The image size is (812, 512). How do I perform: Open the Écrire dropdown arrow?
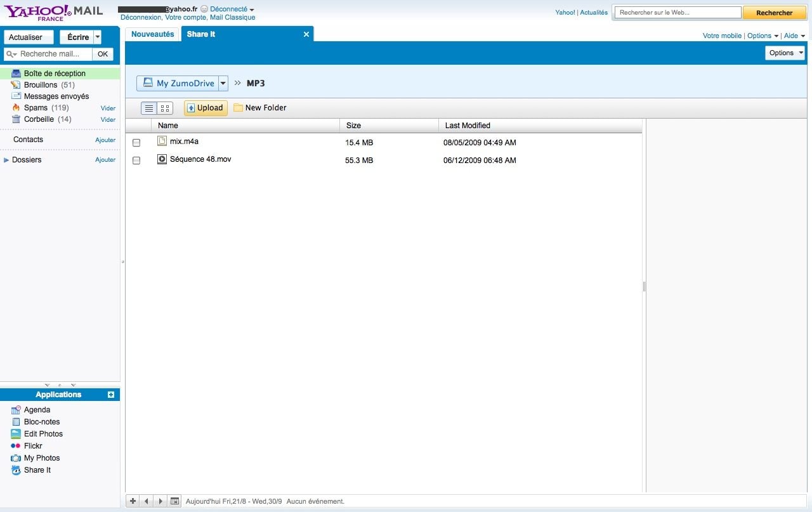tap(97, 37)
